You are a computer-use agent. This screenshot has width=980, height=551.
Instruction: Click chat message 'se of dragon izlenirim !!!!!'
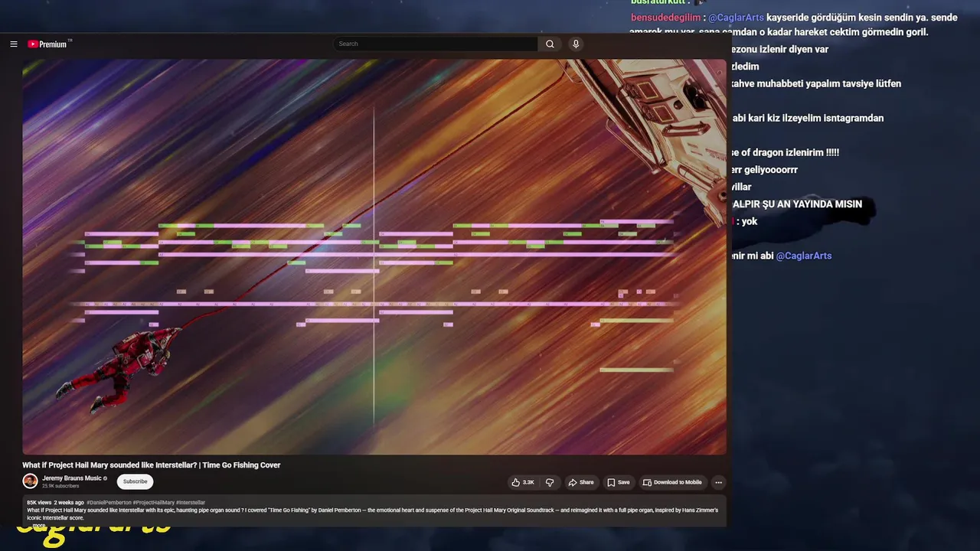point(785,152)
